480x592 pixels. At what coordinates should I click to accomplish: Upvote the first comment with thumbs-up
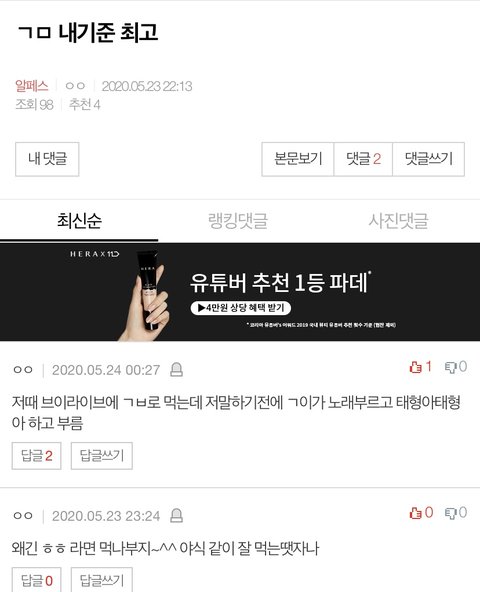coord(420,367)
